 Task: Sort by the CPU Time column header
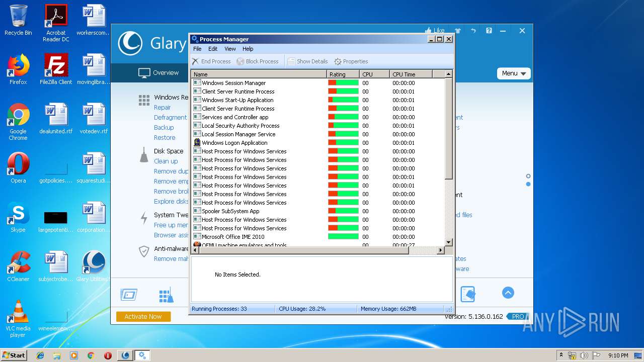click(411, 74)
